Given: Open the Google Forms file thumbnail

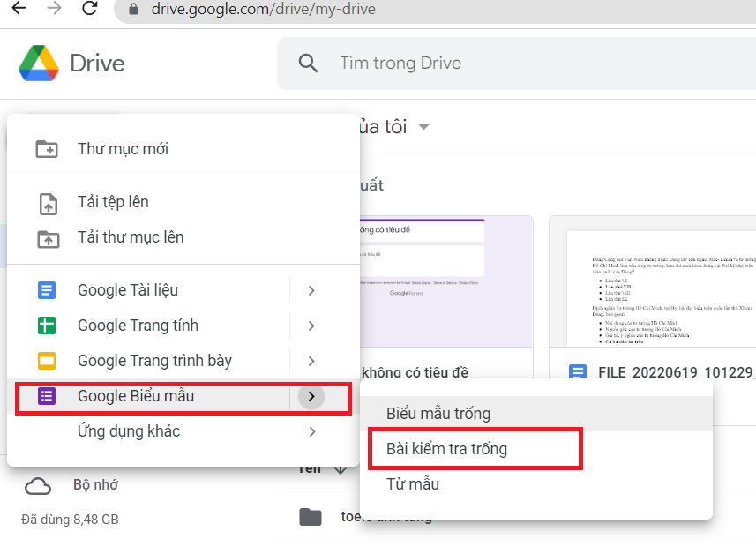Looking at the screenshot, I should 445,282.
